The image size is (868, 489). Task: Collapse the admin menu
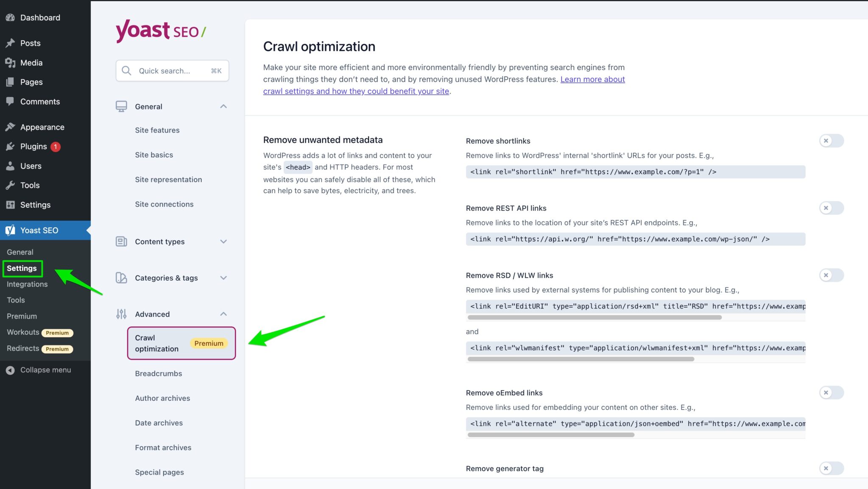pos(45,370)
